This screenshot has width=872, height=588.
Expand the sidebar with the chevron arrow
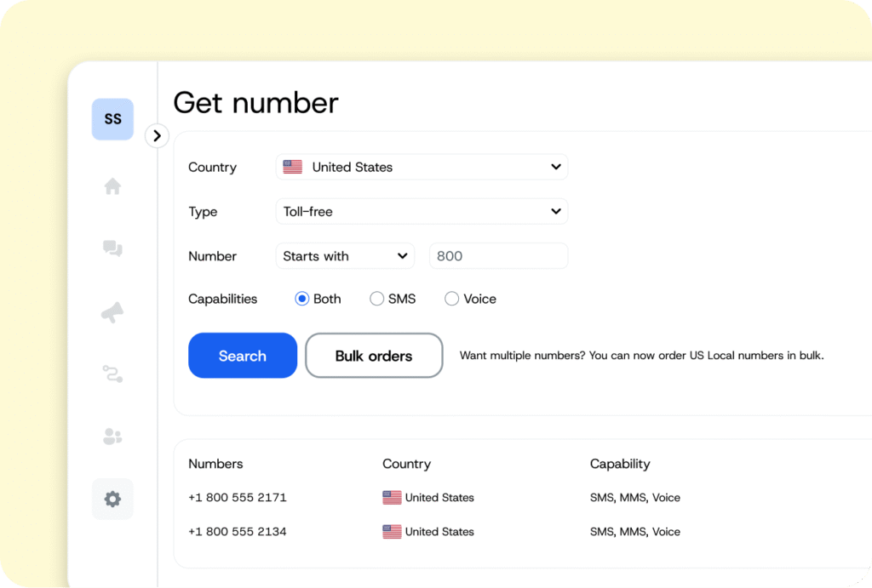[157, 135]
